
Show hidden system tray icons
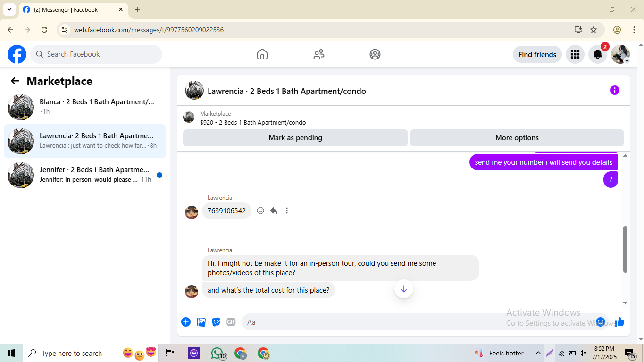tap(538, 353)
